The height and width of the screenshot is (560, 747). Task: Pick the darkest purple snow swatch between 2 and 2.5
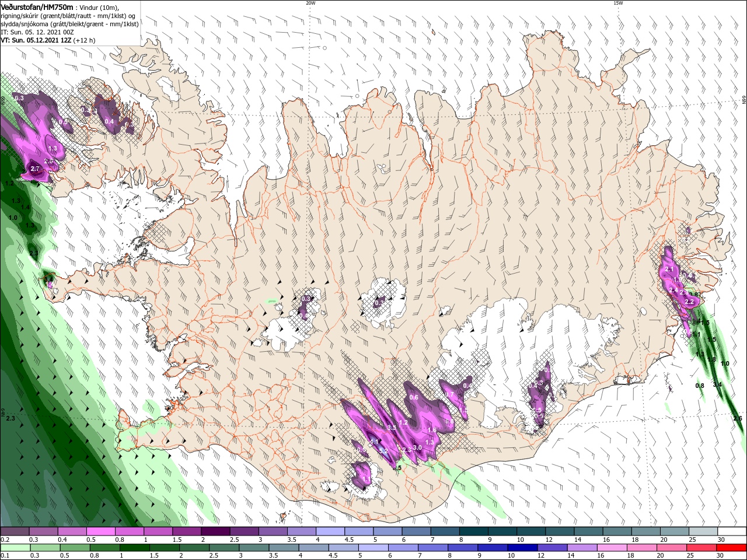pyautogui.click(x=215, y=531)
